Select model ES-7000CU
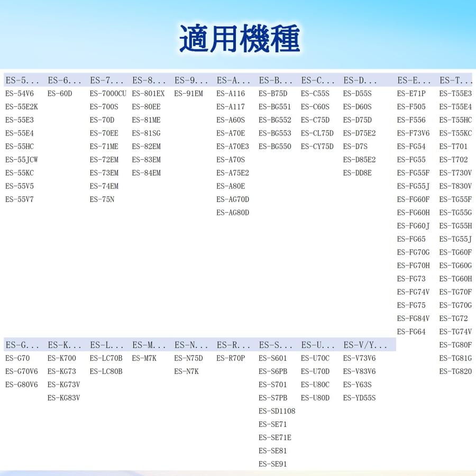Screen dimensions: 476x476 coord(107,94)
